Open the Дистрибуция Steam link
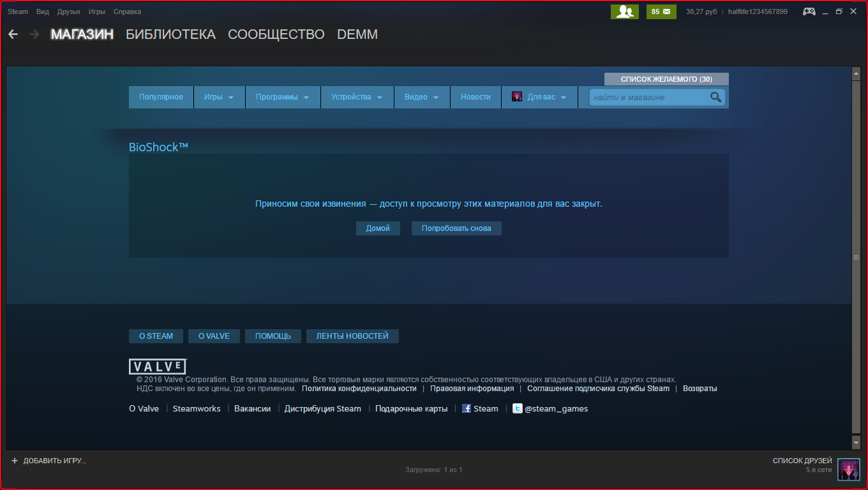Screen dimensions: 868x490 coord(323,409)
